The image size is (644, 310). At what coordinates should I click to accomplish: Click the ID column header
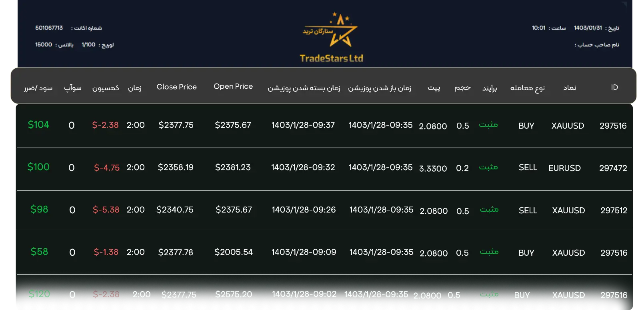click(614, 87)
